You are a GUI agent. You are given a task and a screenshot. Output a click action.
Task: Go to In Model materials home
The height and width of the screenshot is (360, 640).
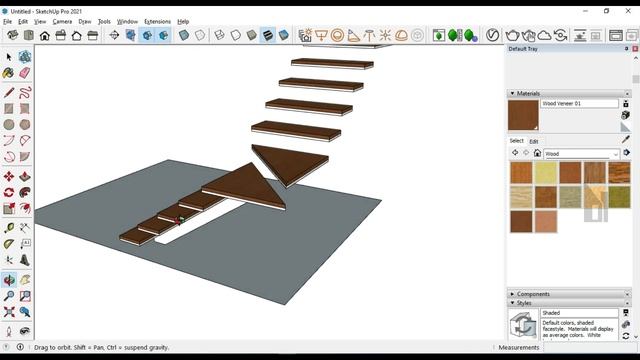click(537, 153)
